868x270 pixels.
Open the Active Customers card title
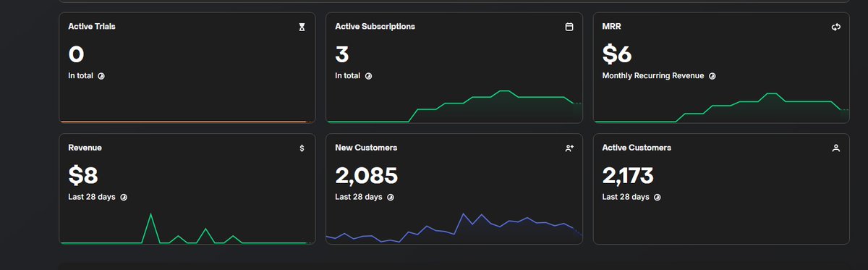[637, 148]
